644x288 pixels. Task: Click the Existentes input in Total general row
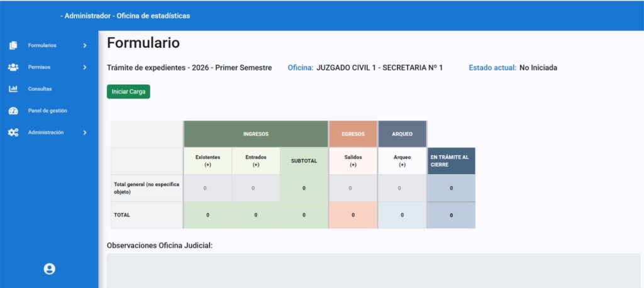click(208, 188)
